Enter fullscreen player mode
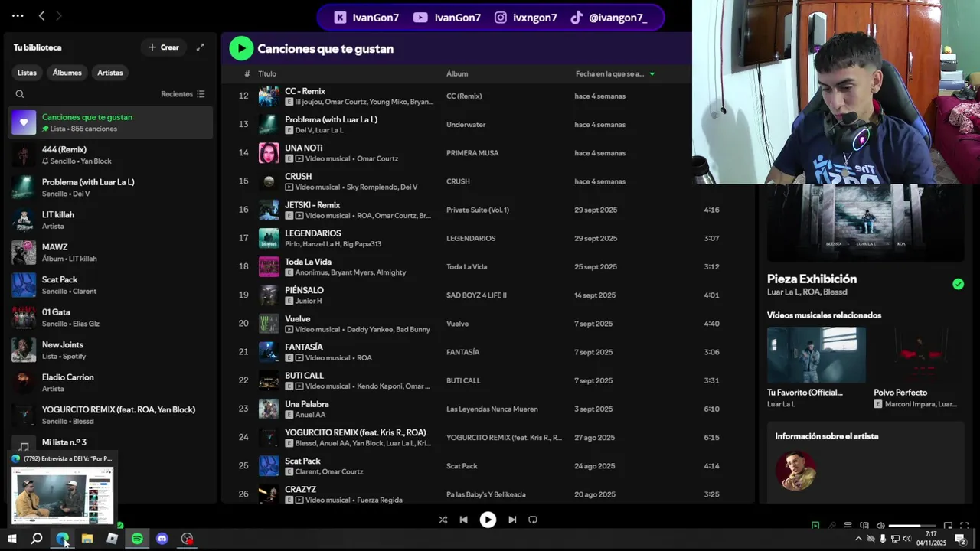The height and width of the screenshot is (551, 980). [964, 526]
